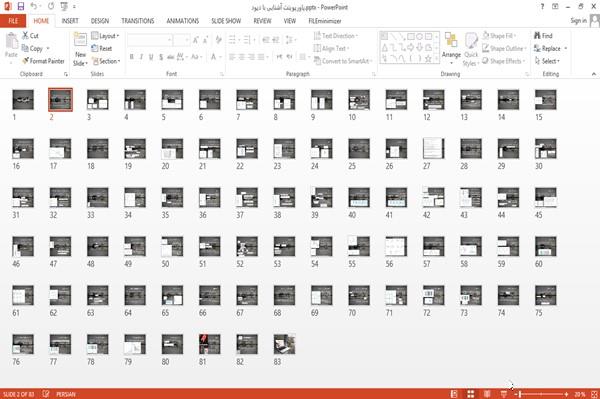600x399 pixels.
Task: Switch to the INSERT tab
Action: pyautogui.click(x=70, y=21)
